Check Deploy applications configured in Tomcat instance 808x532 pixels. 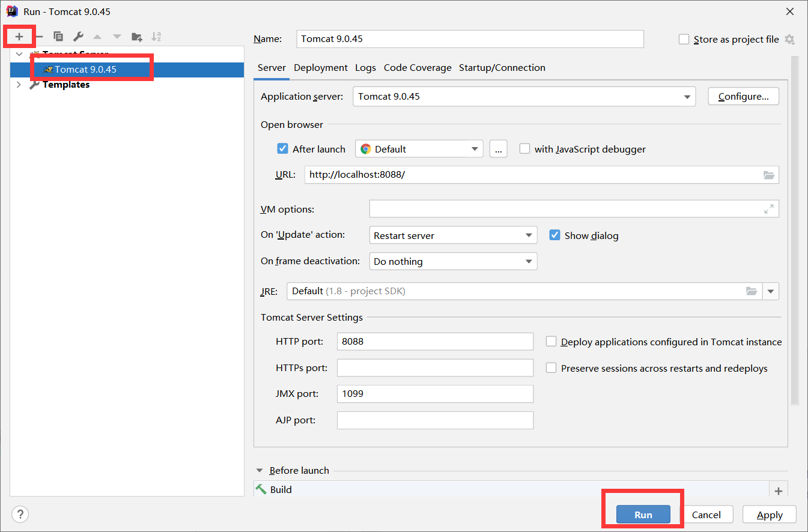551,342
